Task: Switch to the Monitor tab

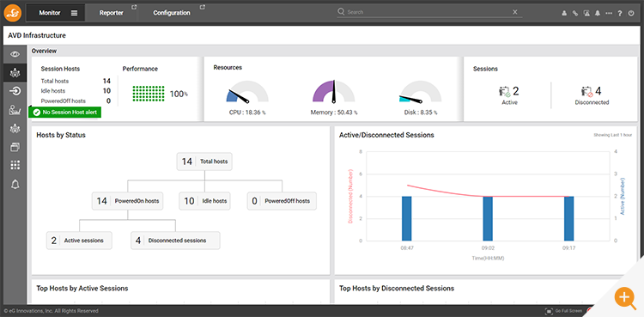Action: 56,13
